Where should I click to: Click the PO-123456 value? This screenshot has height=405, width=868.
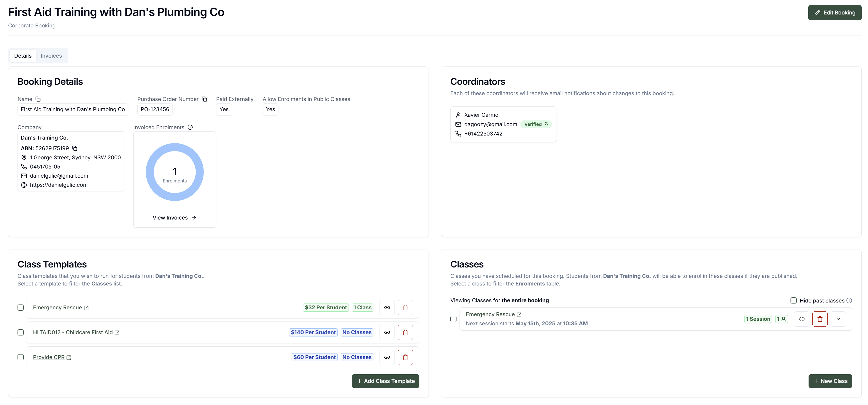pos(155,109)
